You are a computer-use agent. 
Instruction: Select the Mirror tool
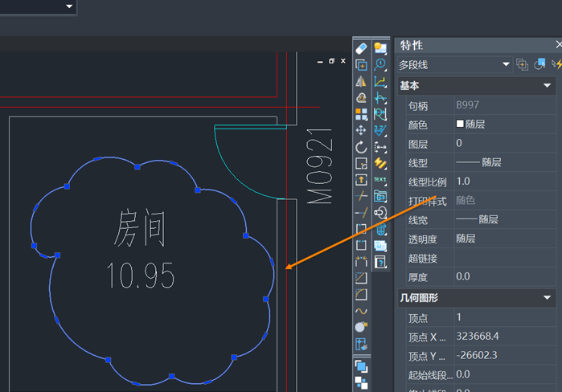pyautogui.click(x=361, y=81)
